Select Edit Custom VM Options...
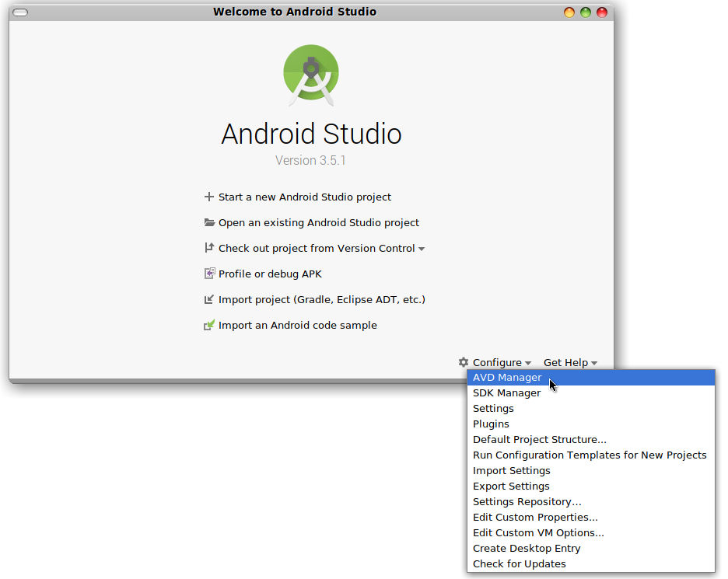Screen dimensions: 728x579 pos(591,533)
